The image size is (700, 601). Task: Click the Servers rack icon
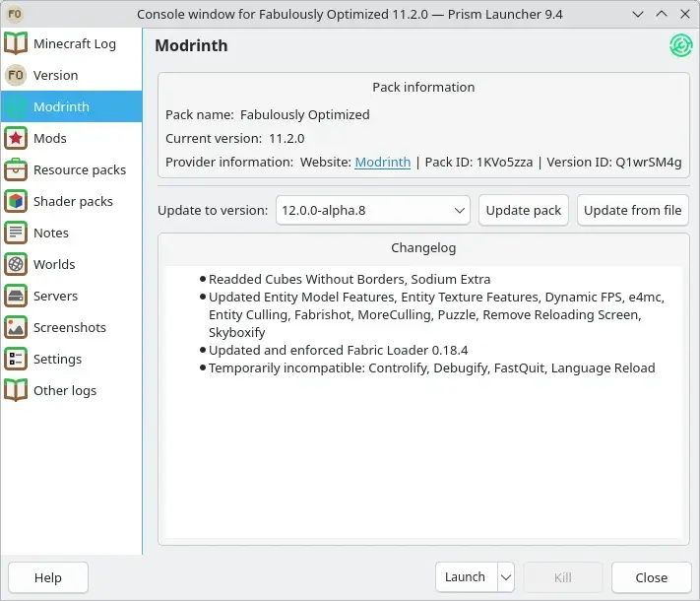16,296
